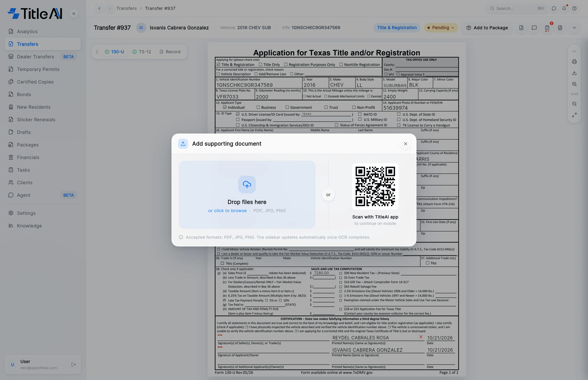Screen dimensions: 588x380
Task: Open the comments icon in transfer header
Action: [x=534, y=28]
